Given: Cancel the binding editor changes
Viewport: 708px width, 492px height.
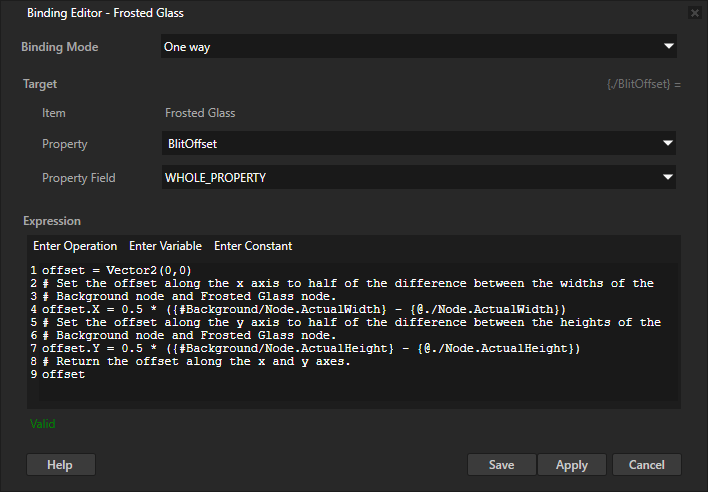Looking at the screenshot, I should [646, 465].
